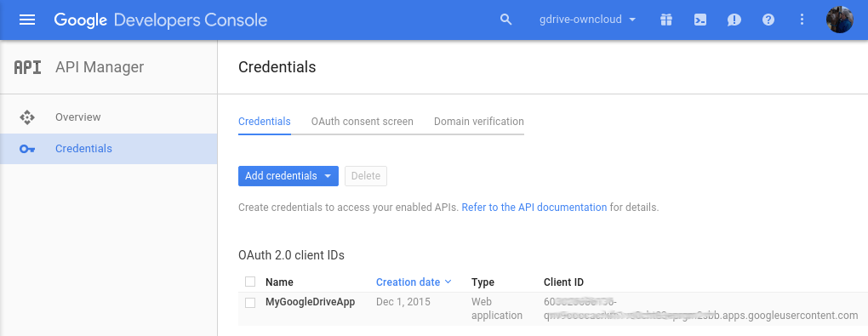Screen dimensions: 868x336
Task: Click the Overview diamond icon
Action: click(27, 117)
